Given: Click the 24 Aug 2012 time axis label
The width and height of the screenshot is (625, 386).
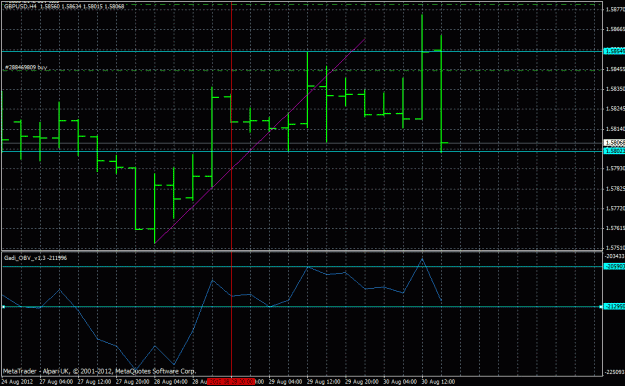Looking at the screenshot, I should [x=17, y=382].
